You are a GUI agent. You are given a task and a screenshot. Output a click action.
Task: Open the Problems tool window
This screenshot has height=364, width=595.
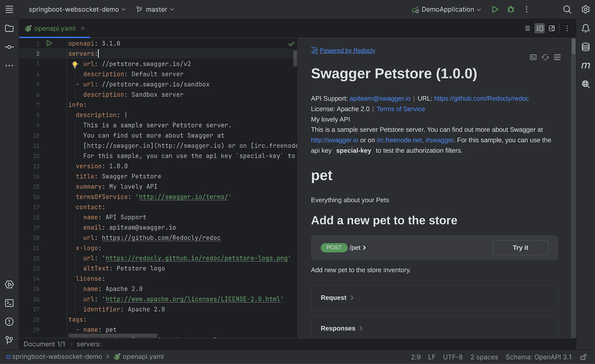[x=9, y=321]
